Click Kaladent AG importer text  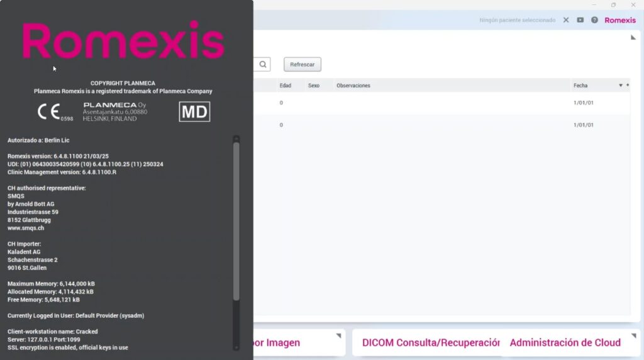(24, 252)
